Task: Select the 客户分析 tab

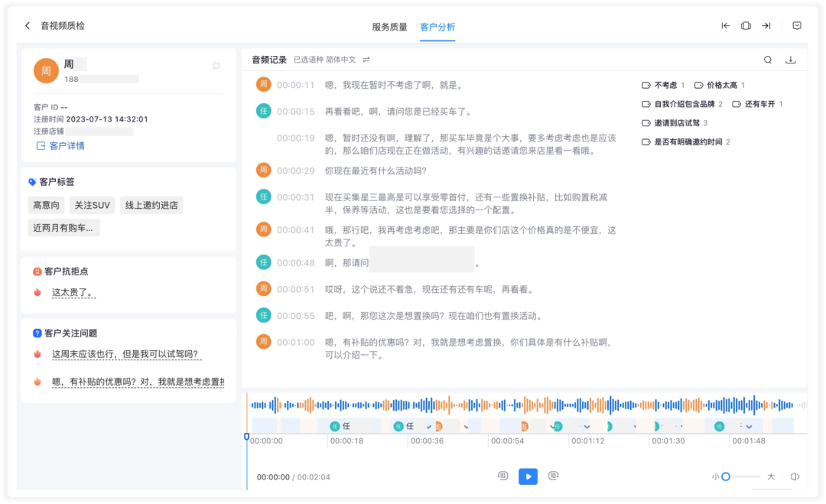Action: 437,27
